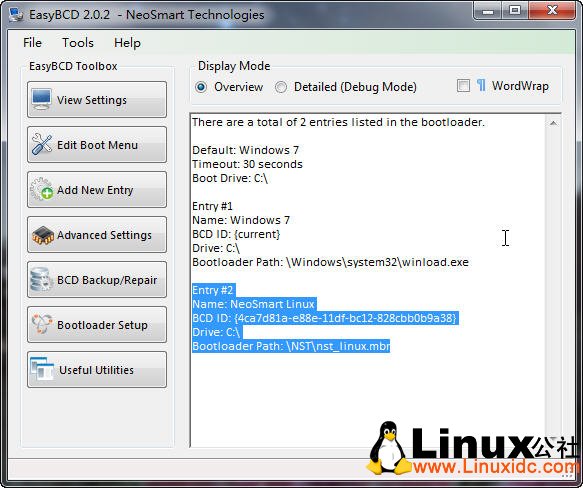583x488 pixels.
Task: Open Useful Utilities label
Action: (96, 370)
